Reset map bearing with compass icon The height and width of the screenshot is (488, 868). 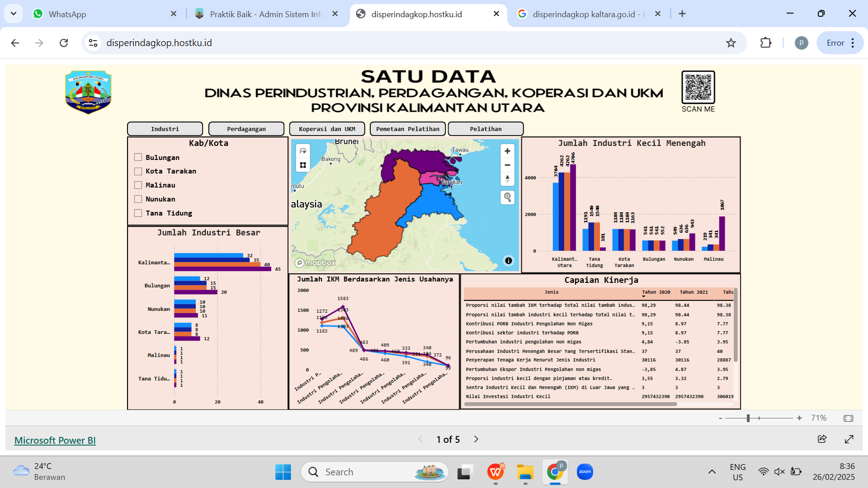(x=507, y=179)
